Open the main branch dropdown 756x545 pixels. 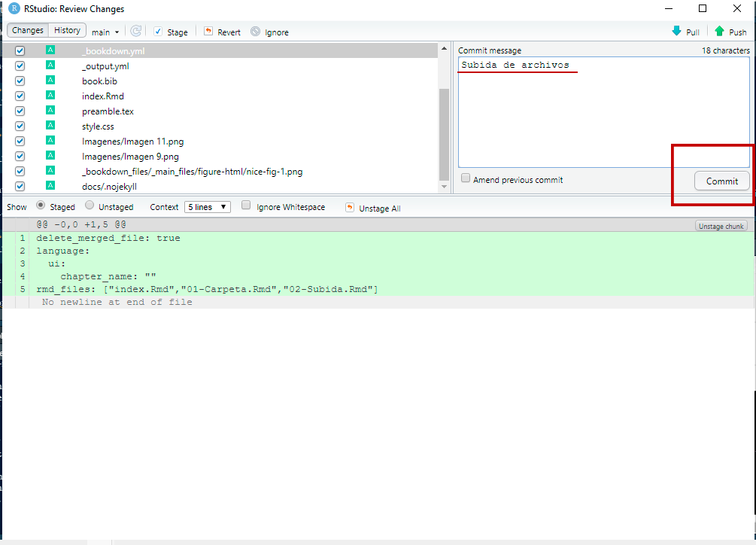click(105, 32)
